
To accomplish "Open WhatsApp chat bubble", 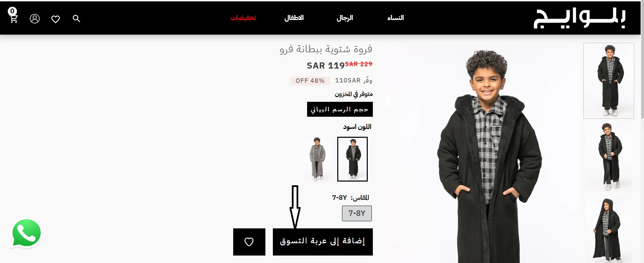I will [26, 233].
